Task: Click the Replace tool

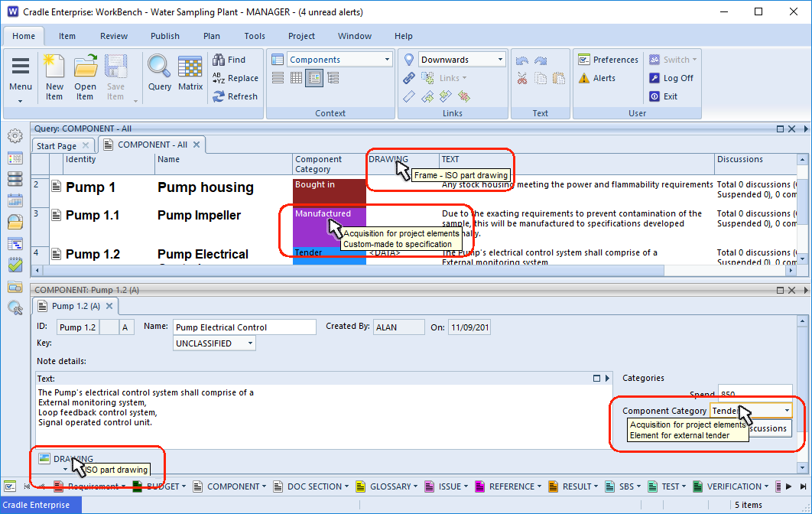Action: point(235,78)
